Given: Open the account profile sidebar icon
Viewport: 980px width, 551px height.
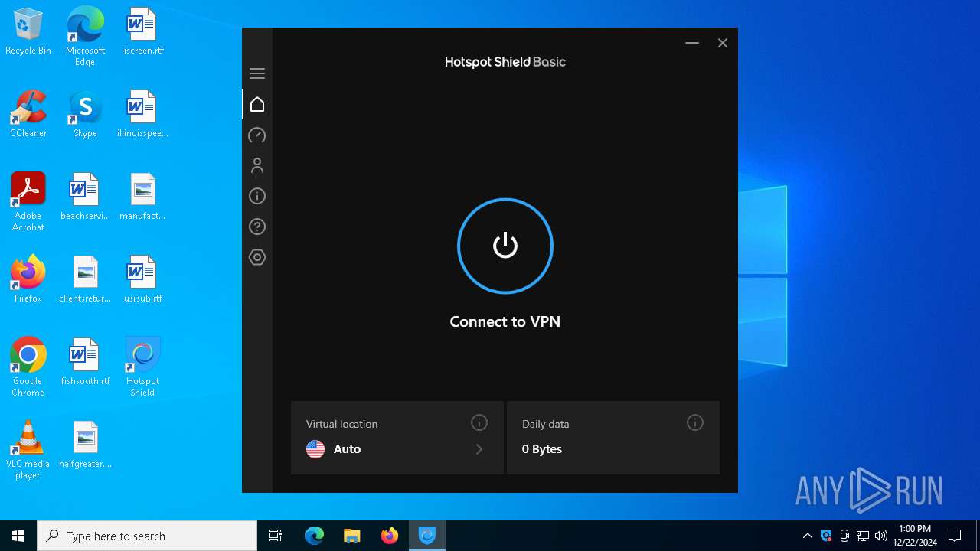Looking at the screenshot, I should point(257,165).
